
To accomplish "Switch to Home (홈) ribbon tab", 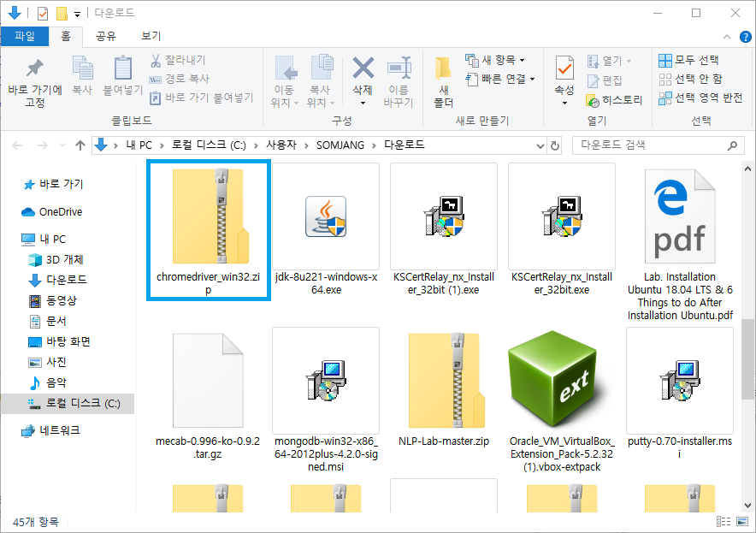I will (x=66, y=36).
